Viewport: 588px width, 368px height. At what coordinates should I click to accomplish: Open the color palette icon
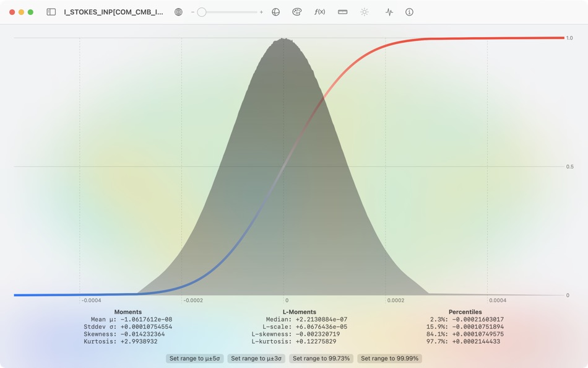(296, 12)
